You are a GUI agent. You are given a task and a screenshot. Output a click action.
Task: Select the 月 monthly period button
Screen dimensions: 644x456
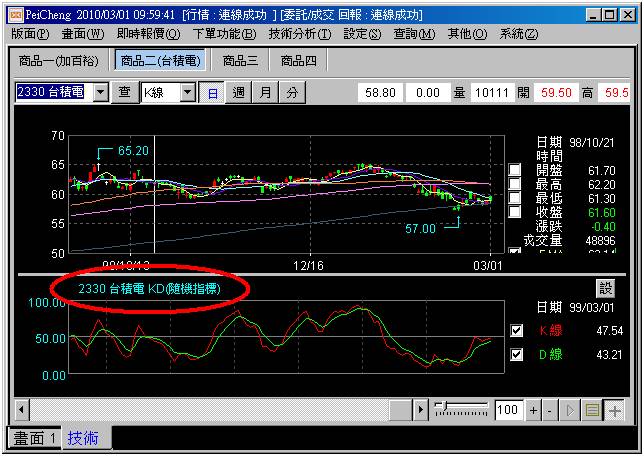[x=265, y=92]
